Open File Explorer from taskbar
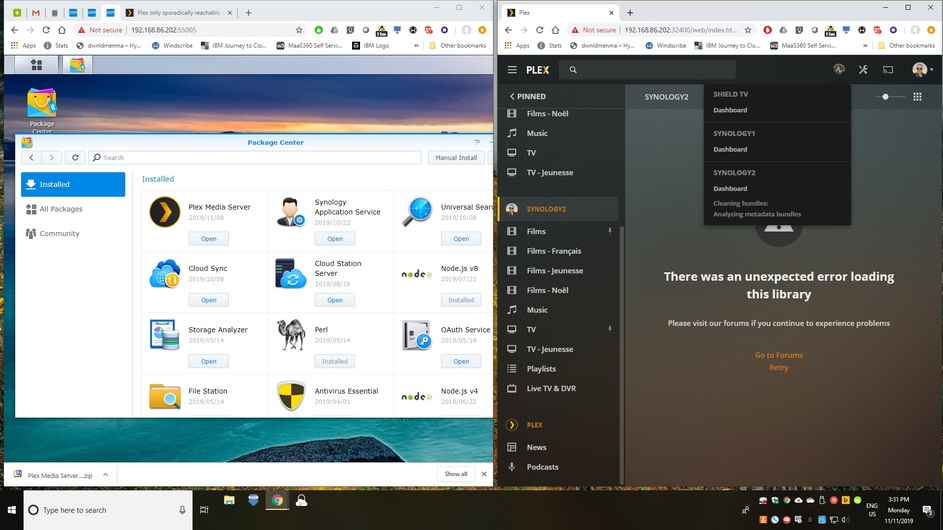This screenshot has height=530, width=943. coord(229,501)
